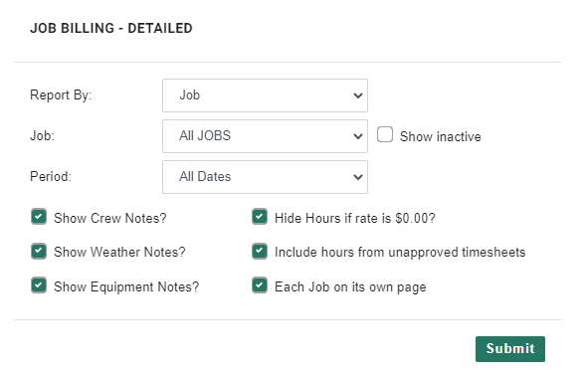Toggle Hide Hours if rate is $0.00
The height and width of the screenshot is (374, 588).
click(260, 217)
